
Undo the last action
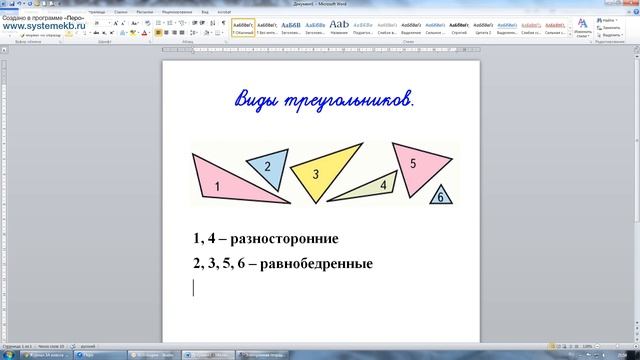[x=19, y=4]
